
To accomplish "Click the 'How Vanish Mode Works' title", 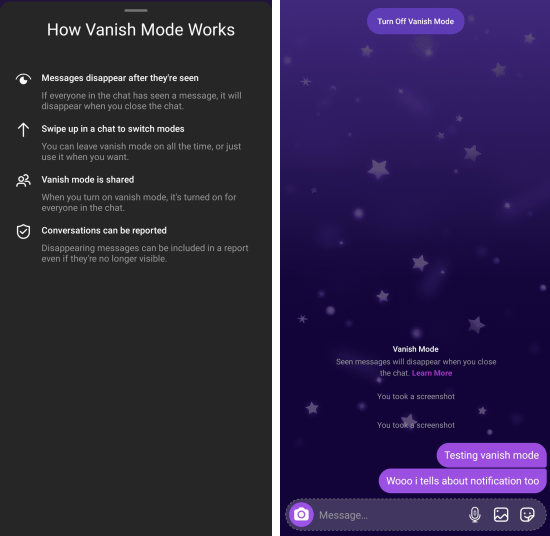I will pyautogui.click(x=141, y=29).
